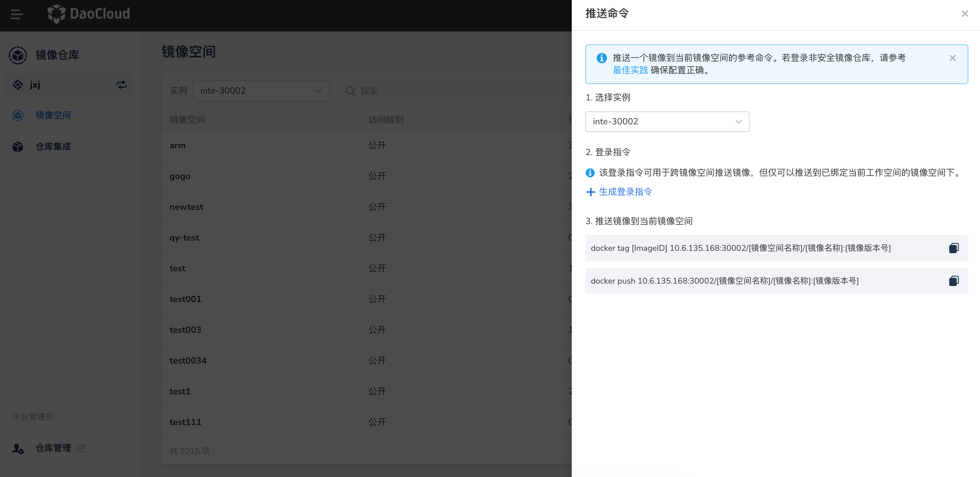The width and height of the screenshot is (980, 477).
Task: Switch to 镜像空间 in the sidebar
Action: coord(53,115)
